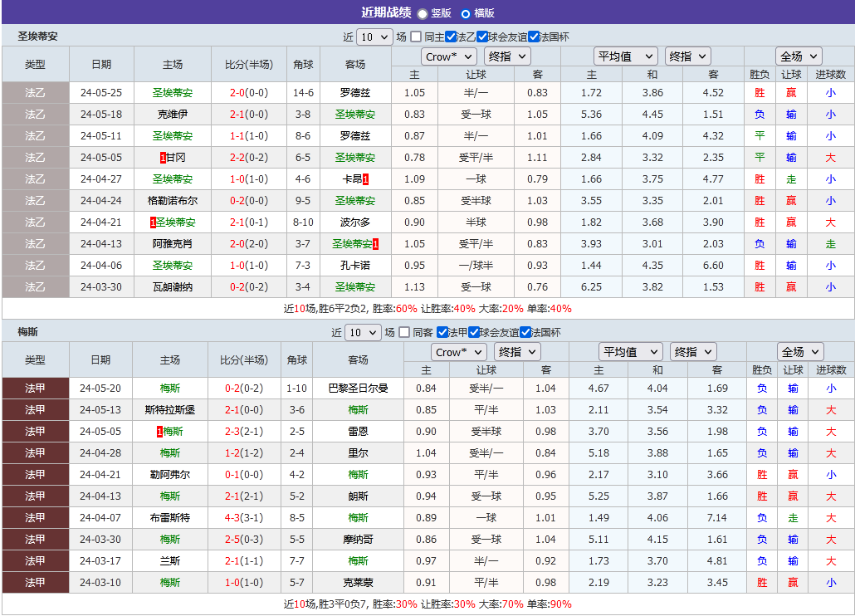The image size is (855, 616).
Task: Open the Crow* bookmaker dropdown in top section
Action: coord(448,56)
